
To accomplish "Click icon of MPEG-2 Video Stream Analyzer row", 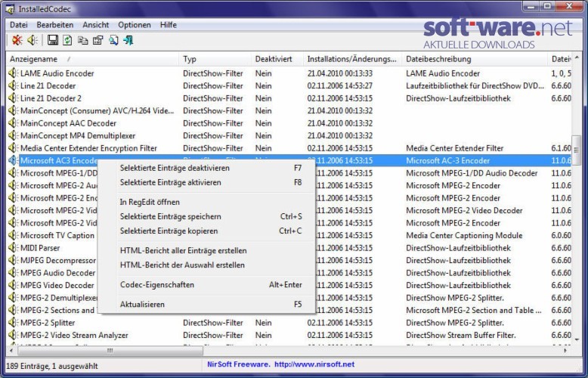I will [13, 335].
